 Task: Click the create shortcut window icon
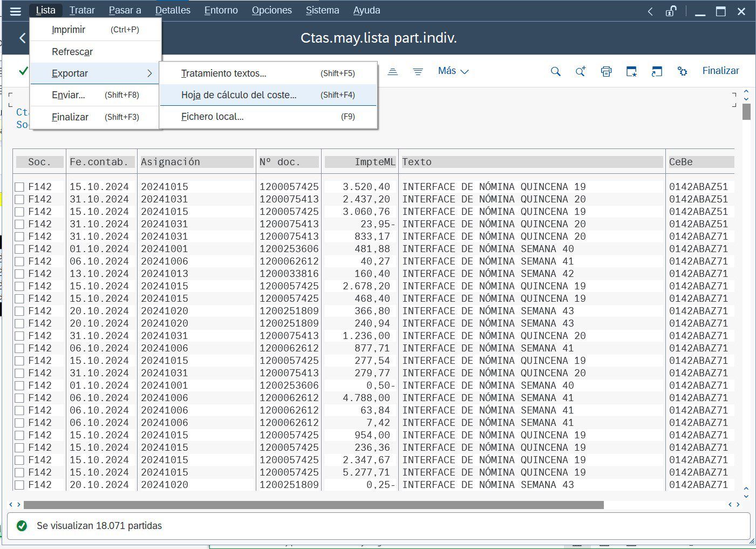coord(657,71)
